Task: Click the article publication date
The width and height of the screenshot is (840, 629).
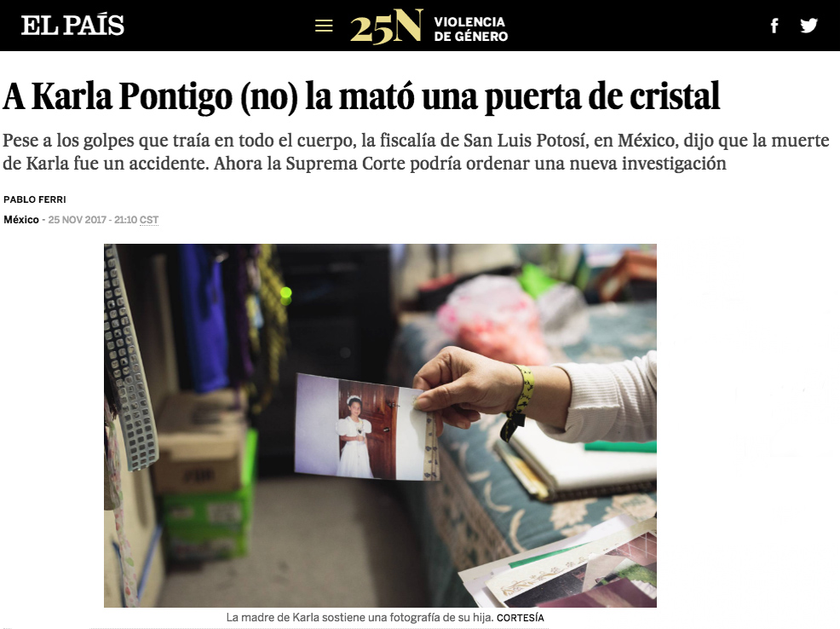Action: point(77,220)
